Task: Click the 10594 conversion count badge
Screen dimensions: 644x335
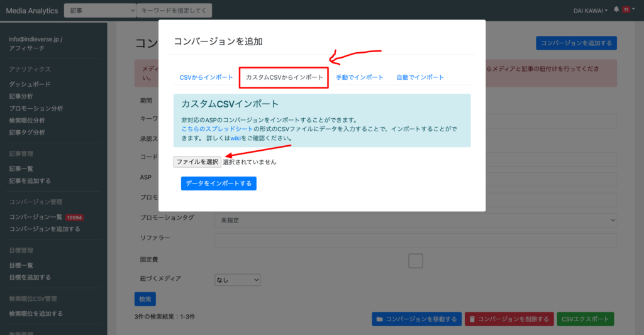Action: pyautogui.click(x=74, y=217)
